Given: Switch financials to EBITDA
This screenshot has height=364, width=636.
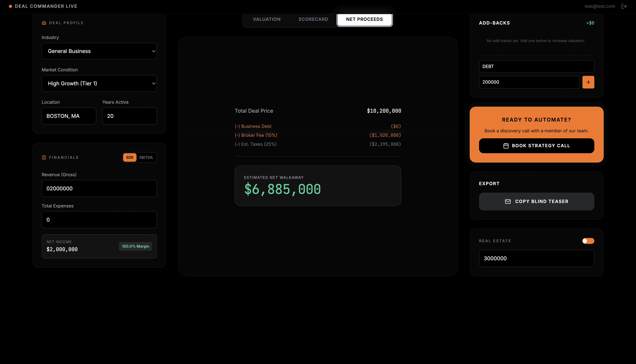Looking at the screenshot, I should pyautogui.click(x=146, y=157).
